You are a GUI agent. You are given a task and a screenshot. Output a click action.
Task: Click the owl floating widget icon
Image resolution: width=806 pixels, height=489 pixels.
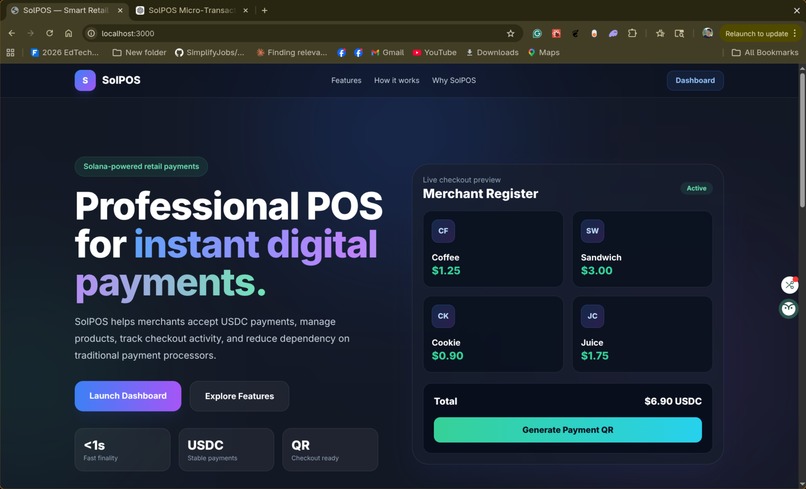pyautogui.click(x=789, y=309)
